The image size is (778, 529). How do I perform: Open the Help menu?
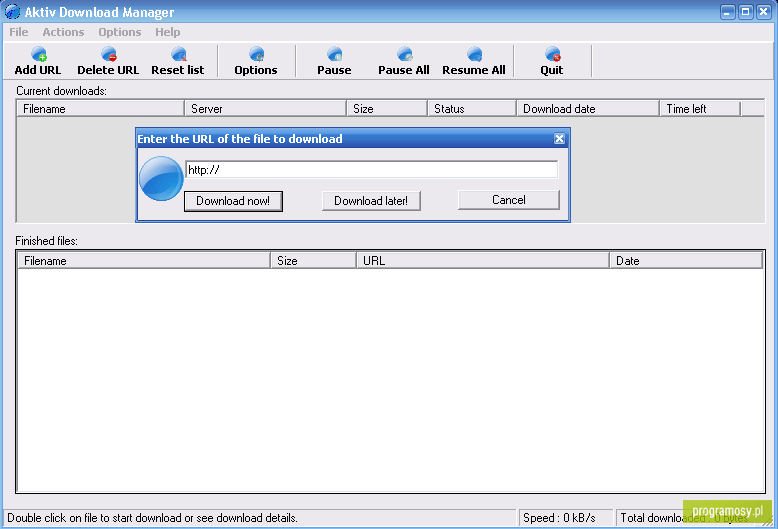tap(167, 32)
